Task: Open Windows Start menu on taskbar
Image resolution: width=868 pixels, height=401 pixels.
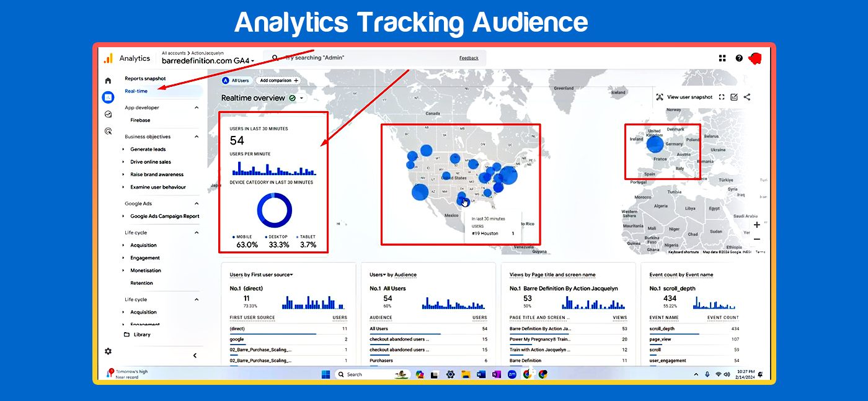Action: pyautogui.click(x=325, y=374)
